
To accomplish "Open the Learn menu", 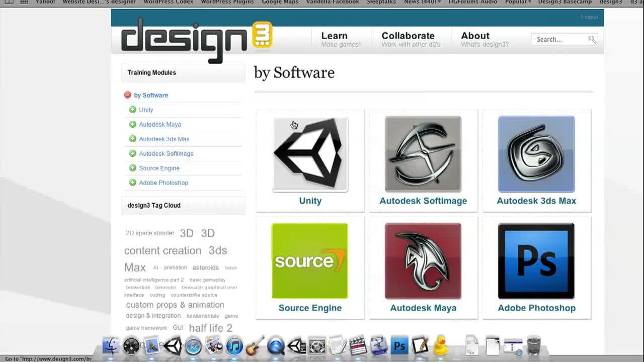I will tap(334, 36).
